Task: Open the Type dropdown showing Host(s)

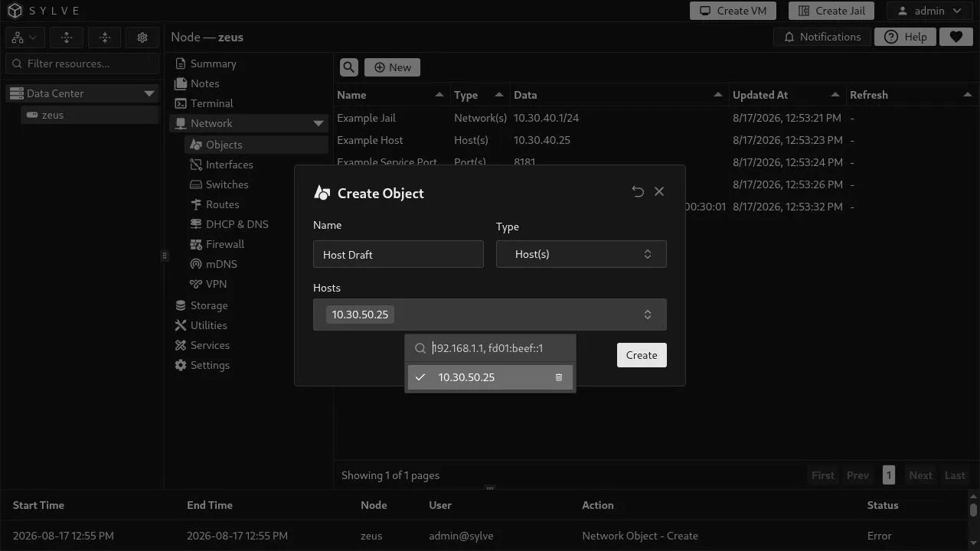Action: 581,254
